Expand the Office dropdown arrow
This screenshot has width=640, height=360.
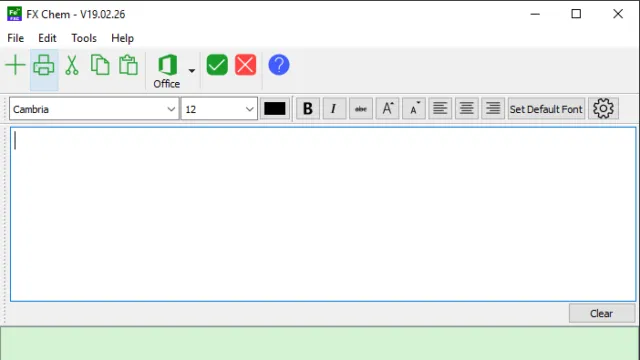tap(191, 71)
